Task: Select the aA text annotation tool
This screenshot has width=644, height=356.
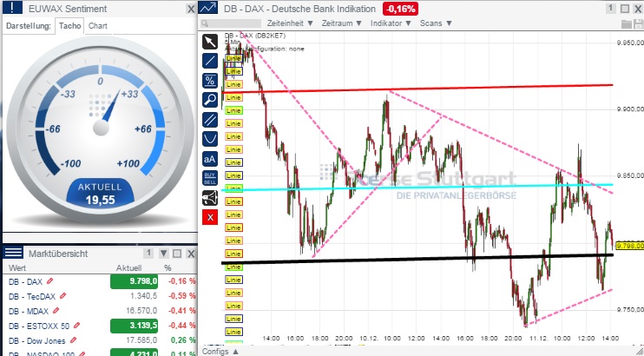Action: [210, 159]
